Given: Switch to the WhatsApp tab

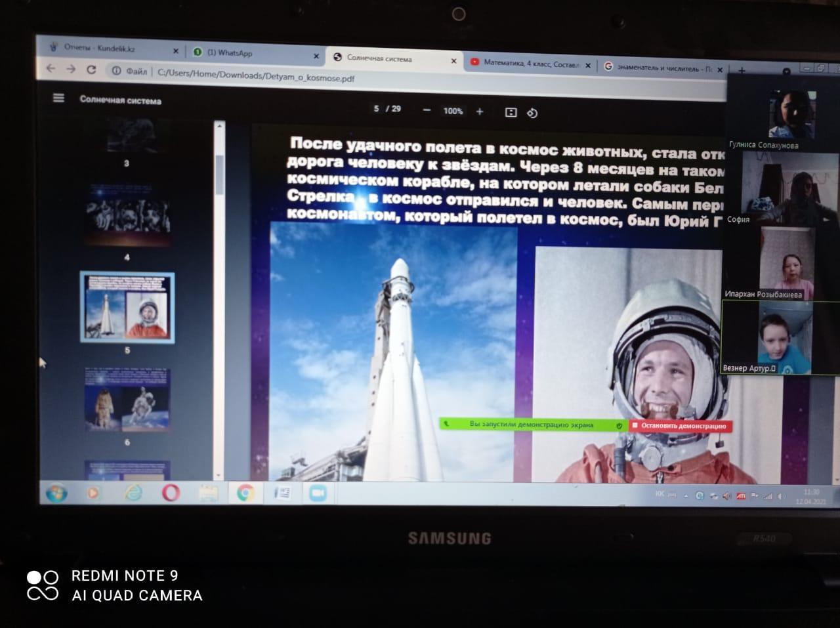Looking at the screenshot, I should pos(230,53).
